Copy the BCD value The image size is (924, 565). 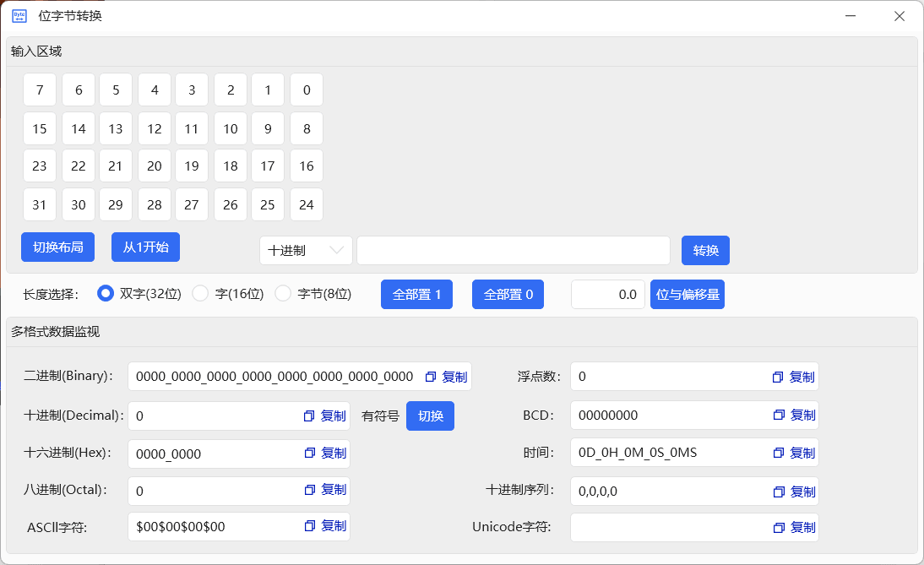pyautogui.click(x=794, y=416)
